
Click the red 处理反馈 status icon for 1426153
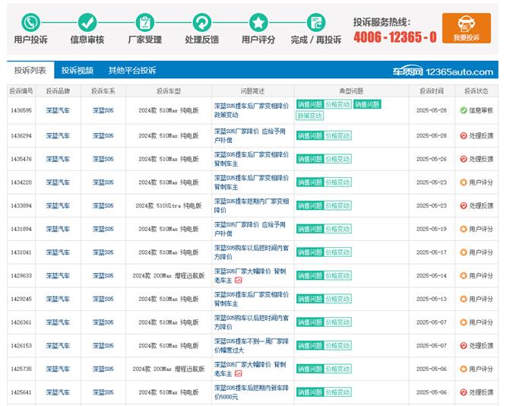(463, 346)
